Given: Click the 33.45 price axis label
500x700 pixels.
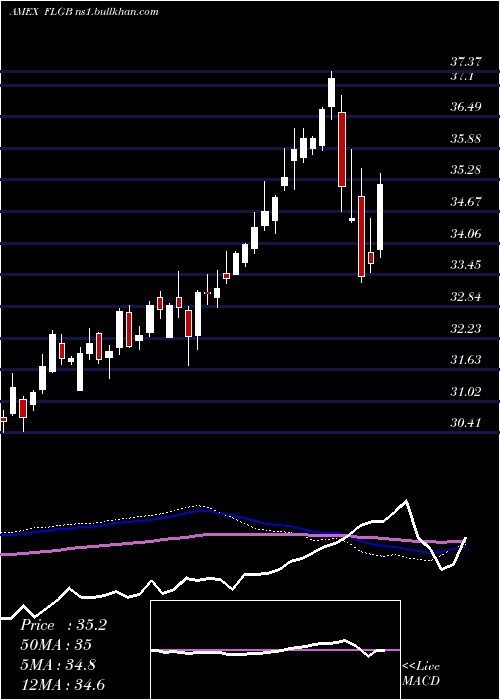Looking at the screenshot, I should (465, 265).
